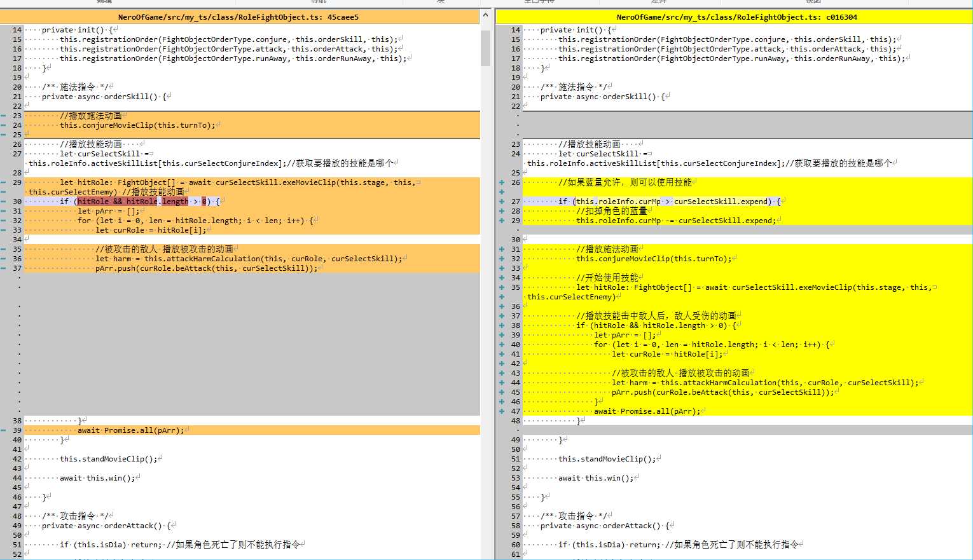Click the plus marker beside right line 32
The height and width of the screenshot is (560, 973).
[x=502, y=259]
